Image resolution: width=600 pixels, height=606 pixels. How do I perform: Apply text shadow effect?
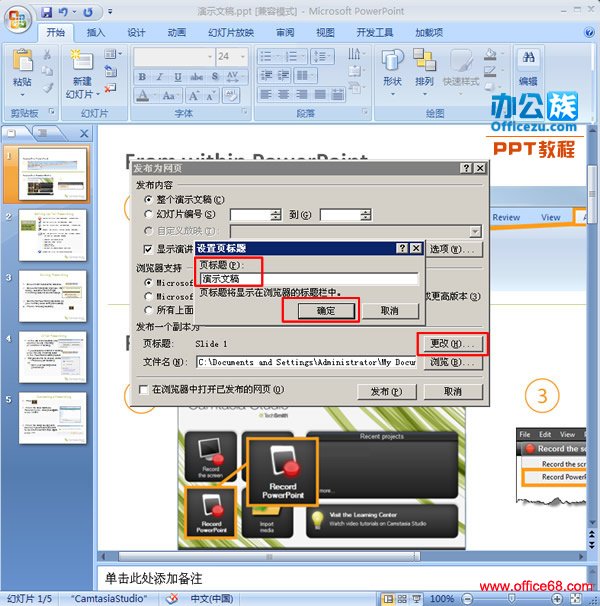coord(215,77)
